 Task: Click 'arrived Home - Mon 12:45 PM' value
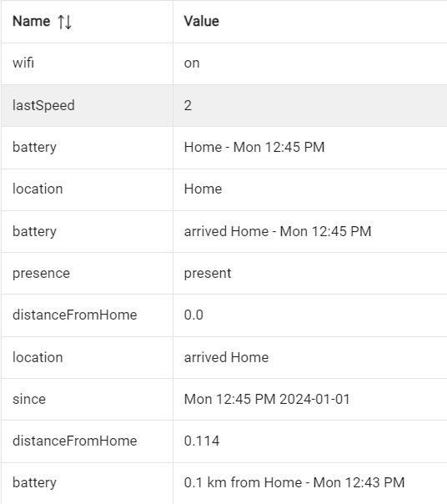tap(278, 231)
